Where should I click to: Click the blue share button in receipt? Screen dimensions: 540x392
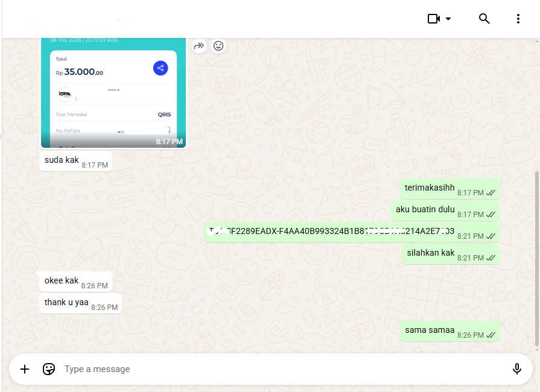[160, 68]
